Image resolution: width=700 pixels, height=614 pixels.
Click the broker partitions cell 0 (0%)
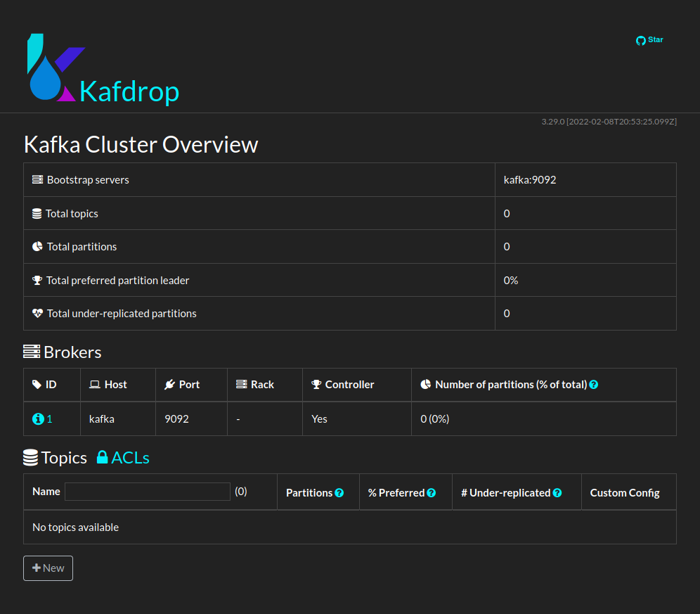click(435, 419)
